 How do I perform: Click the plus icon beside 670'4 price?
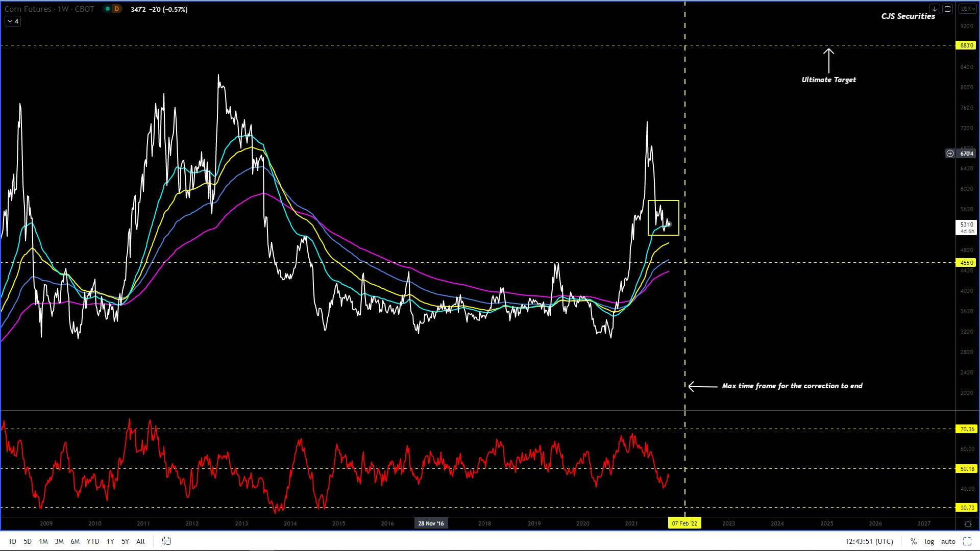coord(950,153)
